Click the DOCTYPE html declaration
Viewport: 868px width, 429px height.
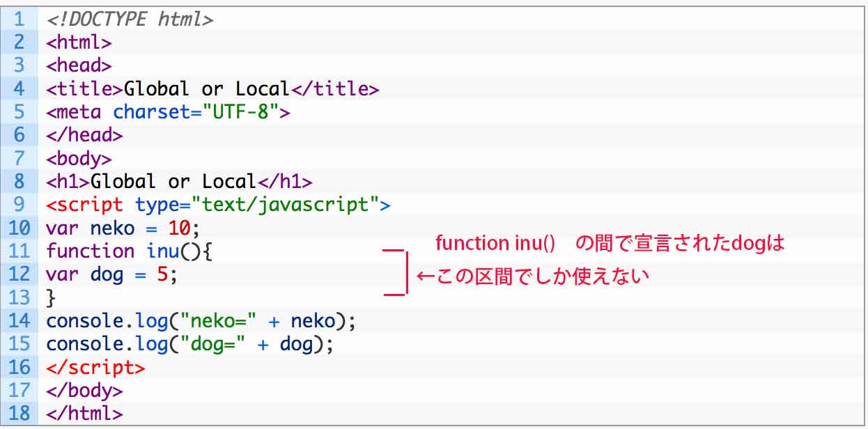(x=130, y=19)
